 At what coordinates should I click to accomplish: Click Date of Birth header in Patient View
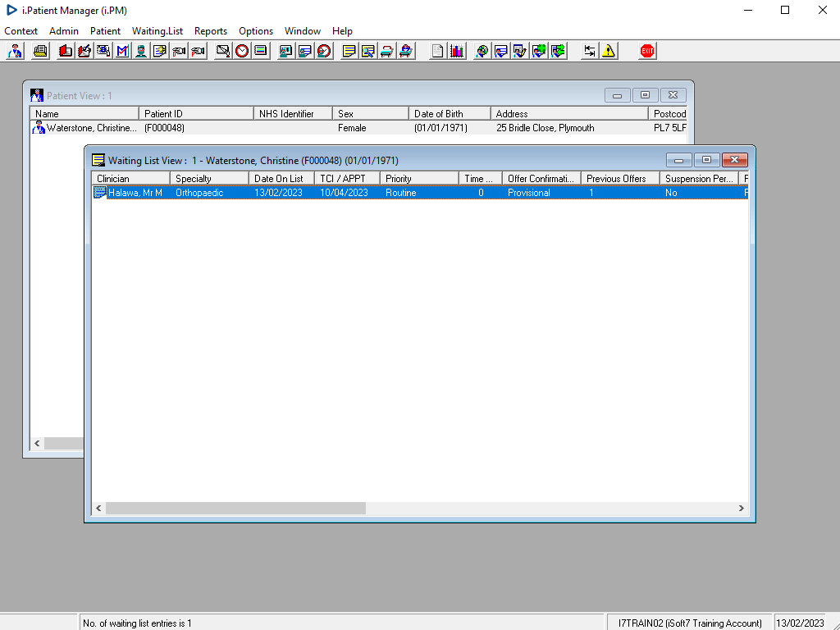click(x=450, y=113)
